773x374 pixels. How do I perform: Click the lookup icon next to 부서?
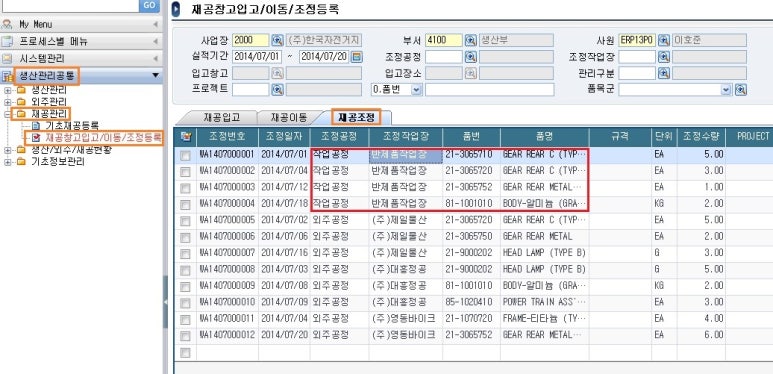471,40
